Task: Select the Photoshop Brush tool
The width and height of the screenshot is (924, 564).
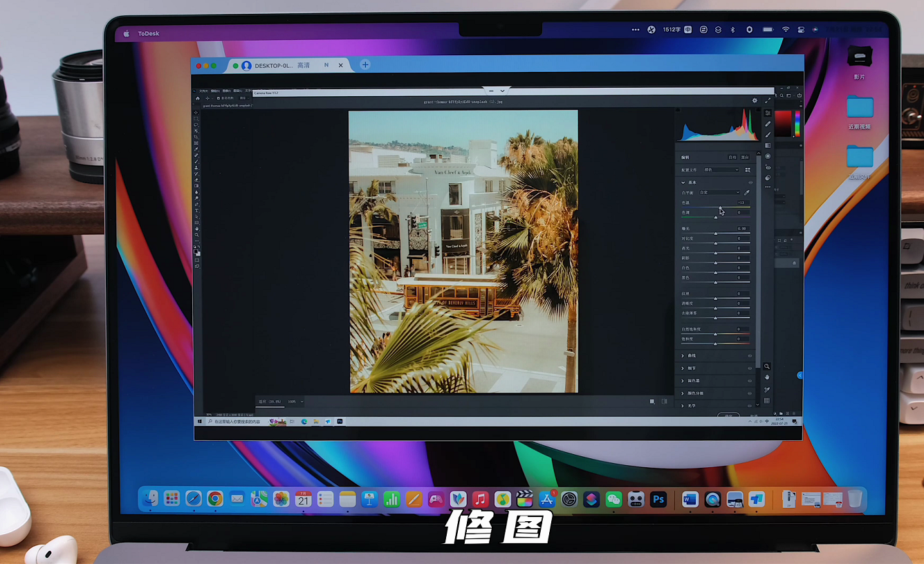Action: [196, 162]
